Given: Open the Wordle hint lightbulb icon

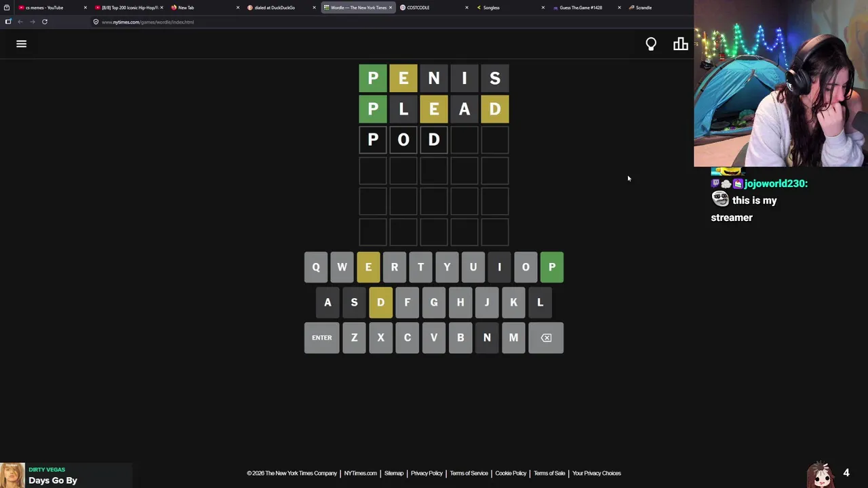Looking at the screenshot, I should [651, 44].
